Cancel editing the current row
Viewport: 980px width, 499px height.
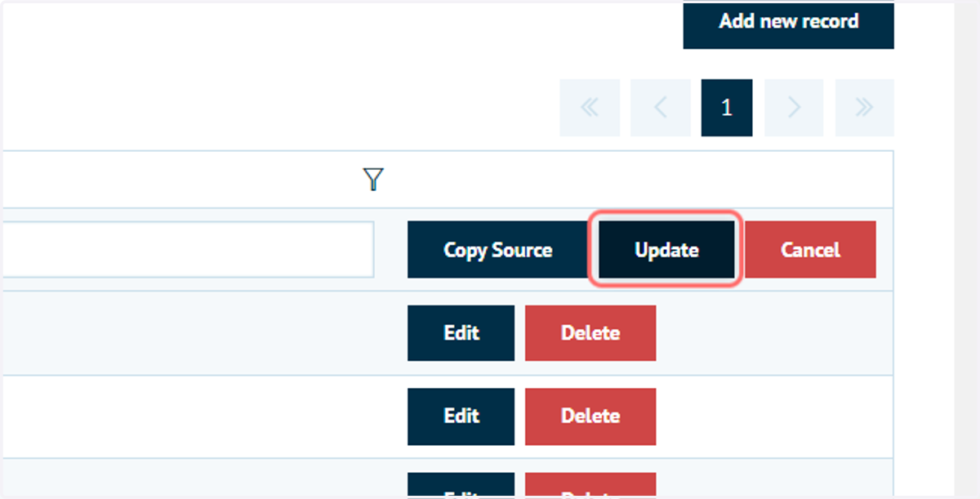tap(810, 250)
